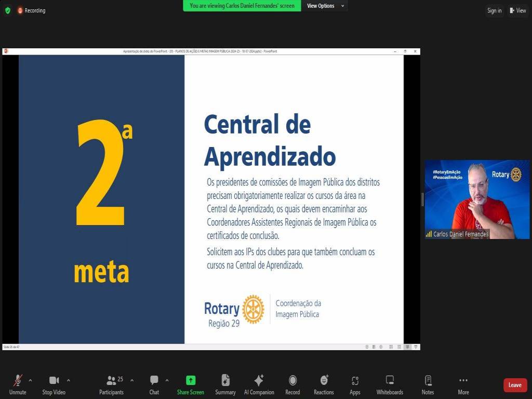This screenshot has height=399, width=532.
Task: Open video options arrow beside Stop Video
Action: click(x=69, y=380)
